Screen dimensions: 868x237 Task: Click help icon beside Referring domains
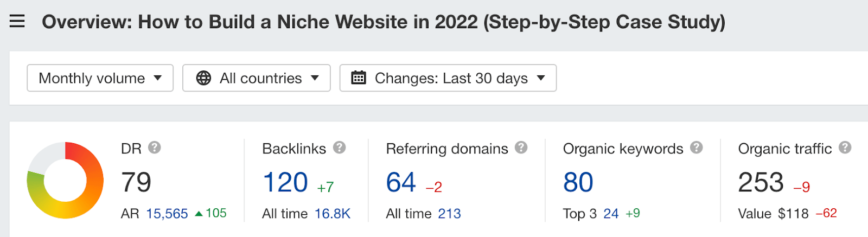521,148
